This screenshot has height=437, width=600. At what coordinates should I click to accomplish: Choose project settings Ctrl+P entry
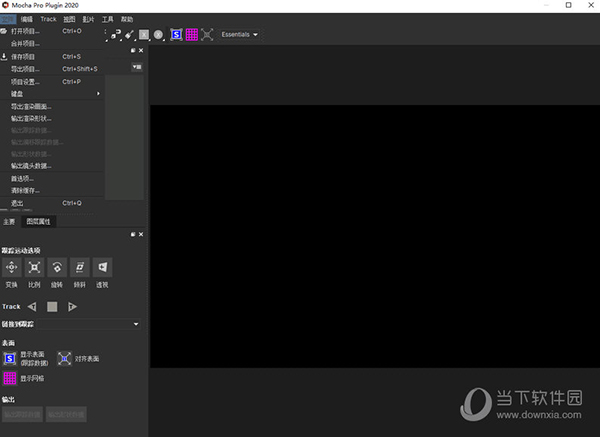tap(52, 82)
